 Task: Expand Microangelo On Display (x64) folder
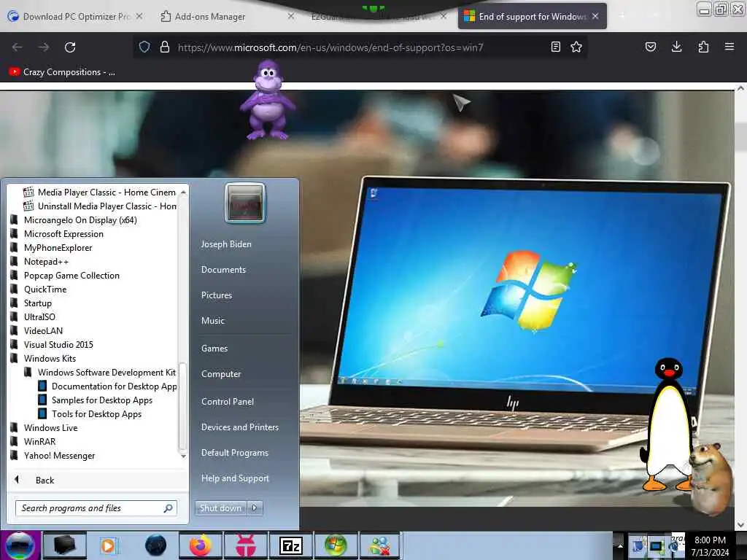click(x=74, y=220)
